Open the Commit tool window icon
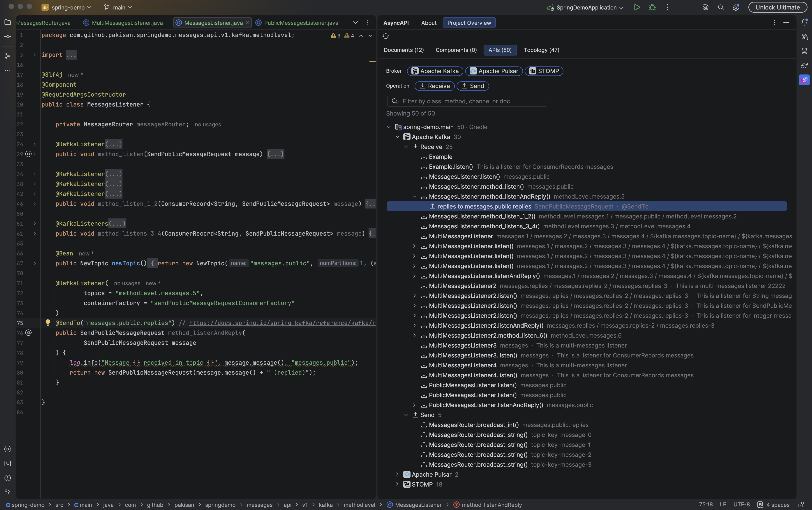Viewport: 812px width, 510px height. pos(7,36)
